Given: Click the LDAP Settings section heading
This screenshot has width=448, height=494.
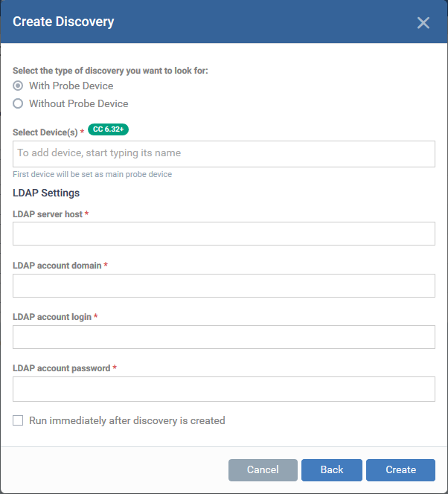Looking at the screenshot, I should pyautogui.click(x=46, y=193).
